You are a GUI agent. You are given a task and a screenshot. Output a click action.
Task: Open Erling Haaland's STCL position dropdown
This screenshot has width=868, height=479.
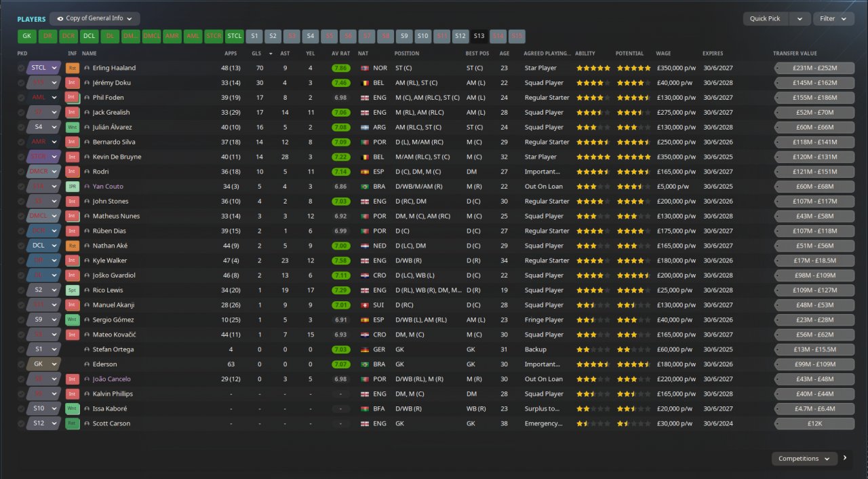point(44,68)
